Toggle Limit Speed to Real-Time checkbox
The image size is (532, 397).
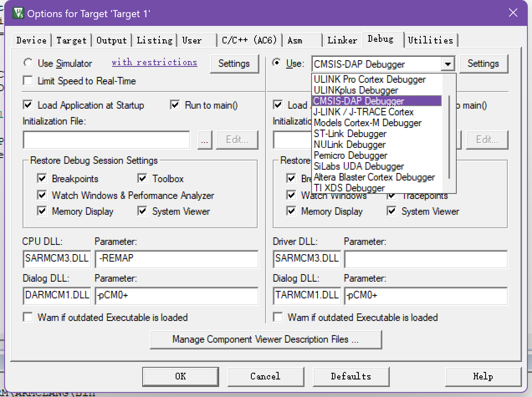28,81
